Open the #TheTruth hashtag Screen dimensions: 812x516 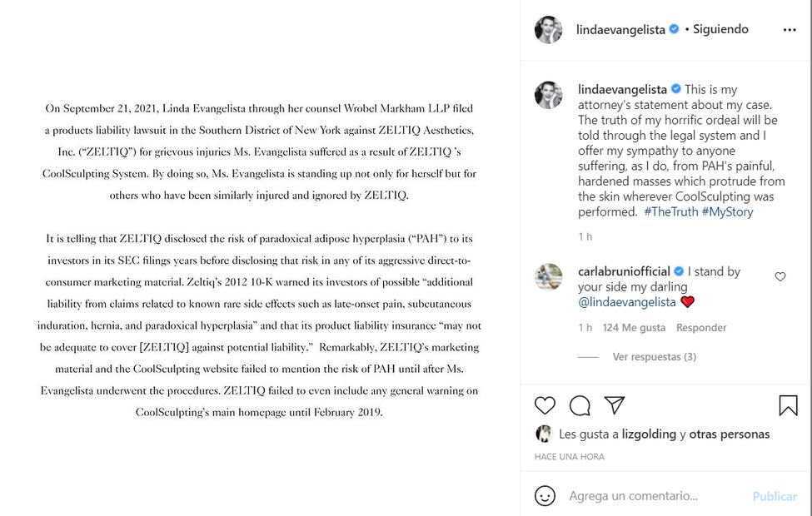coord(670,212)
